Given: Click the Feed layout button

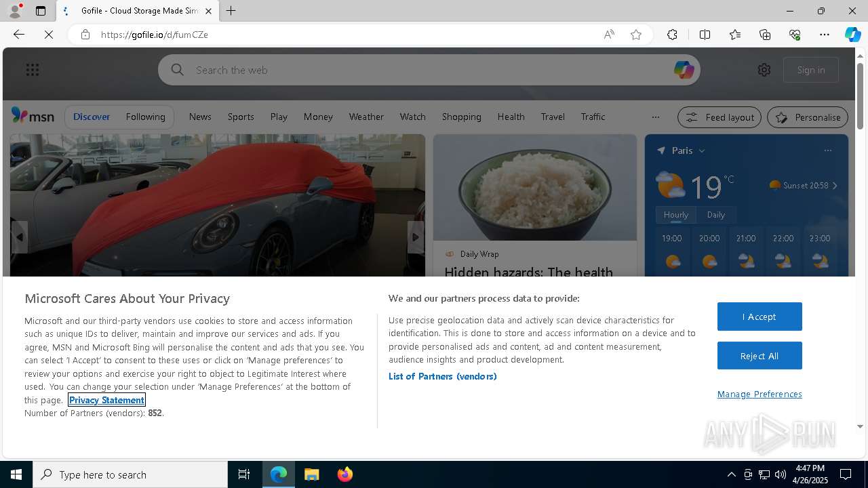Looking at the screenshot, I should pos(719,117).
